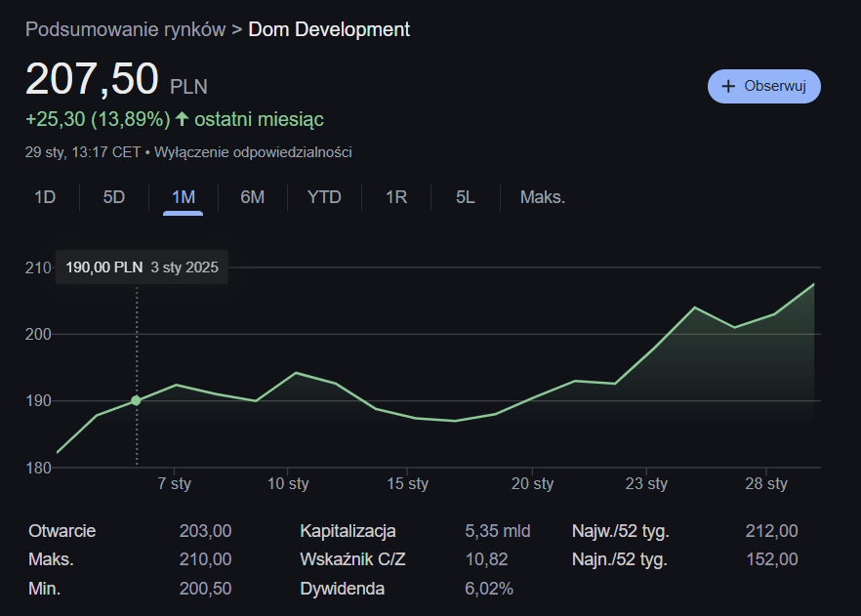Show the Maks. full history chart
This screenshot has width=861, height=616.
point(542,197)
